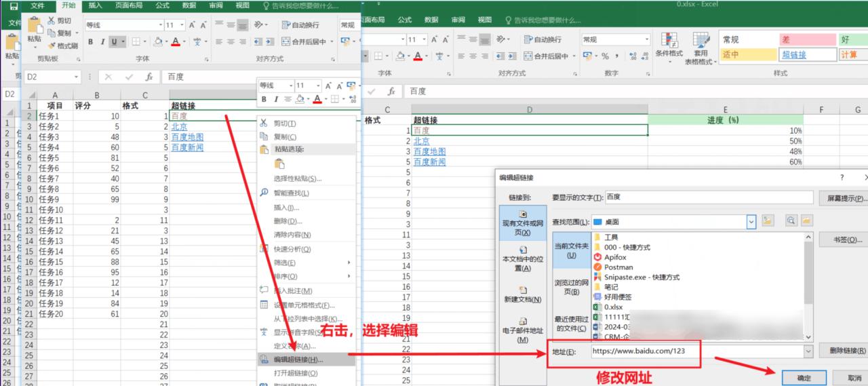Expand 筛选 submenu in context menu
This screenshot has height=386, width=868.
point(349,263)
